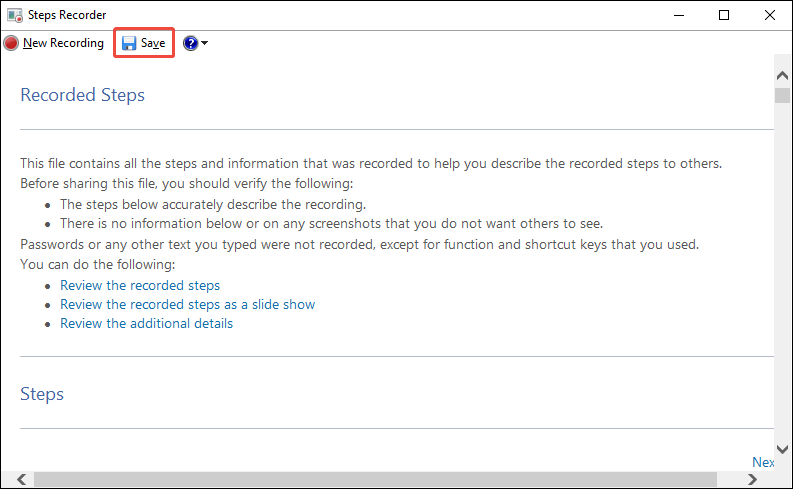Click the Save button label
Viewport: 793px width, 489px height.
click(x=153, y=43)
